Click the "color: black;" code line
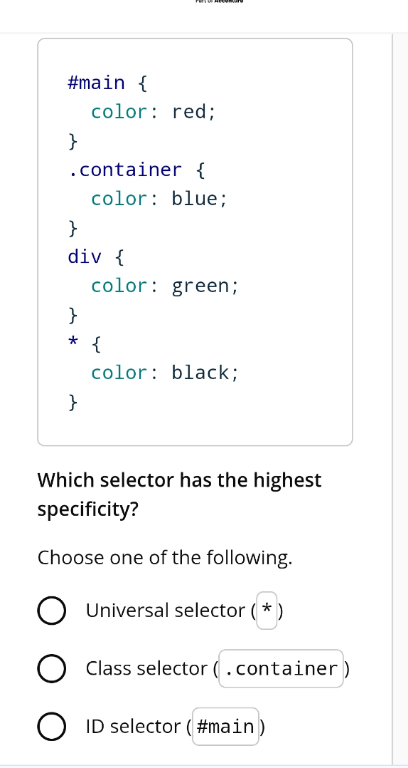 click(165, 373)
